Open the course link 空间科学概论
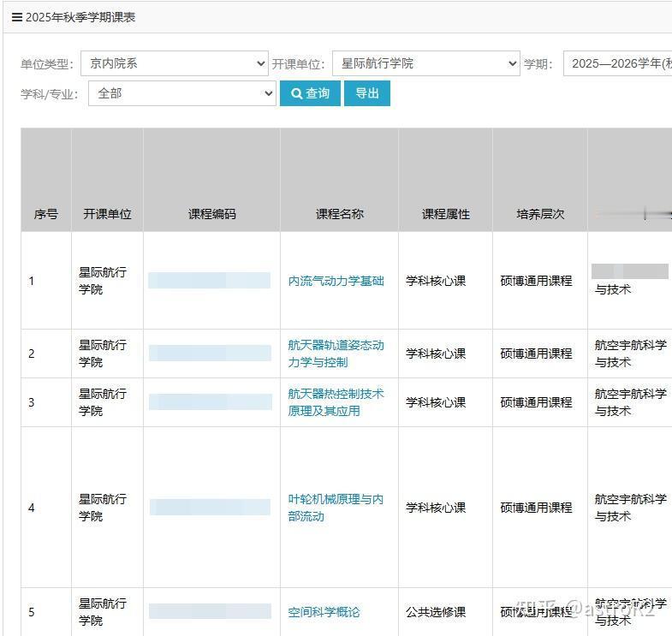Screen dimensions: 672x636 pos(324,612)
